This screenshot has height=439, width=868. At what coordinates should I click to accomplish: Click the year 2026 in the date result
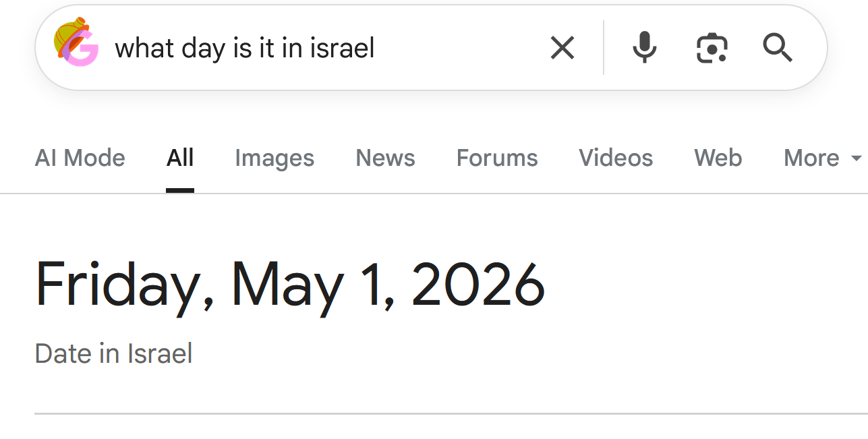tap(478, 284)
